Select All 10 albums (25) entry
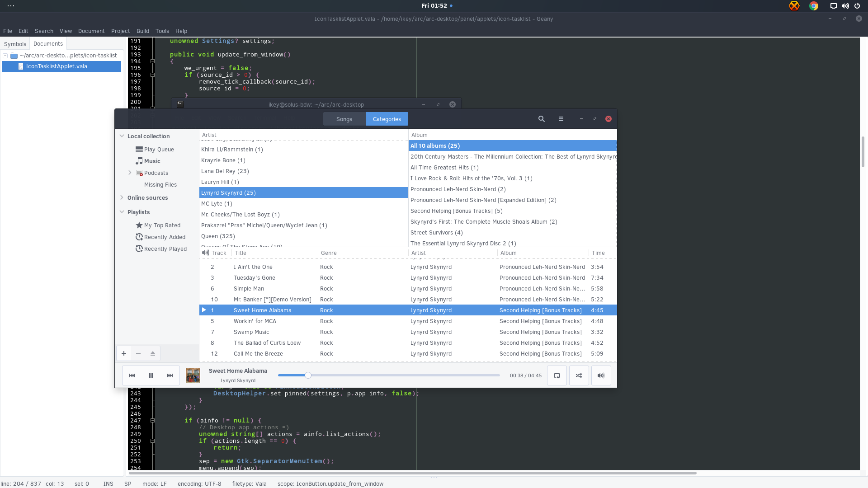 [x=513, y=146]
